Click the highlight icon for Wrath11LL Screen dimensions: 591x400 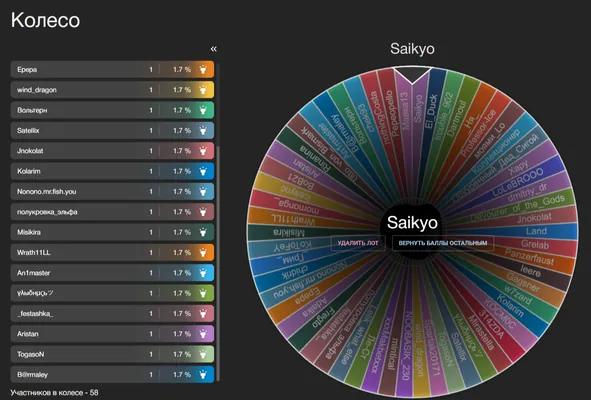click(203, 253)
